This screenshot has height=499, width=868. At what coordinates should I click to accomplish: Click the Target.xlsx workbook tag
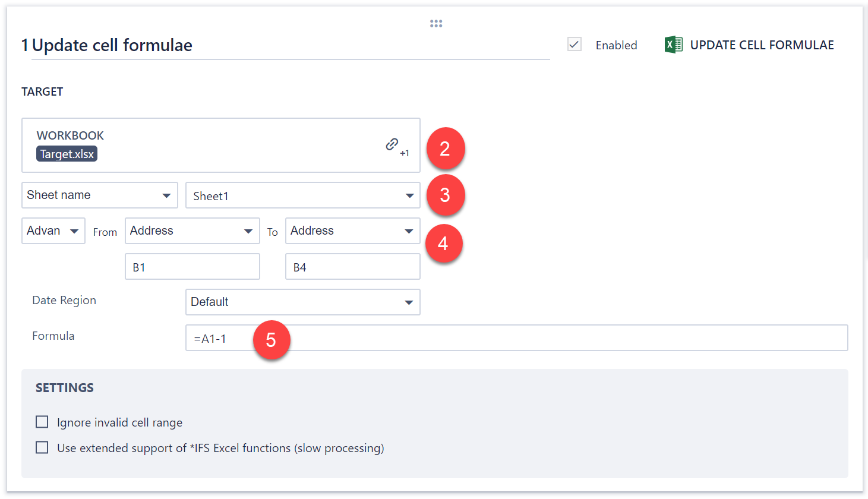tap(67, 154)
